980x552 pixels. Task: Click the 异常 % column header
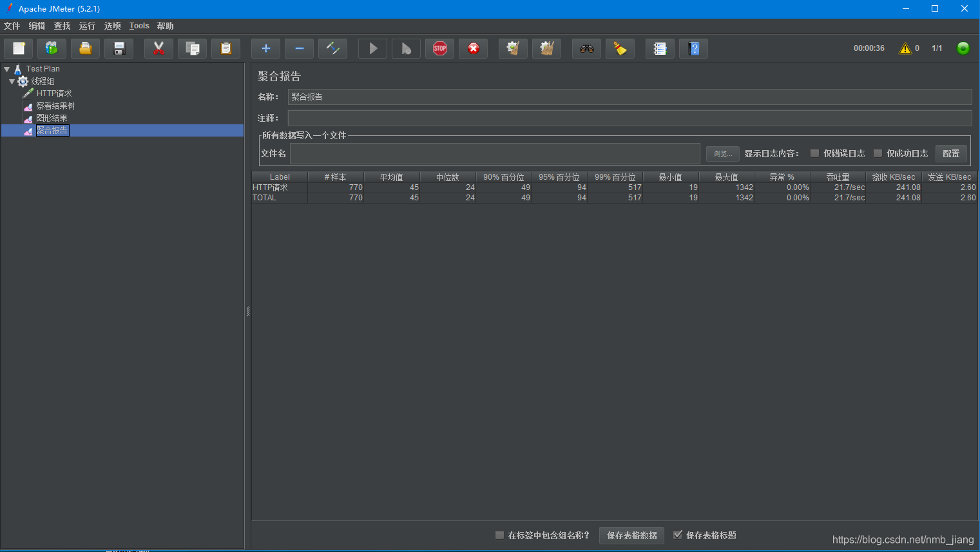click(x=782, y=176)
